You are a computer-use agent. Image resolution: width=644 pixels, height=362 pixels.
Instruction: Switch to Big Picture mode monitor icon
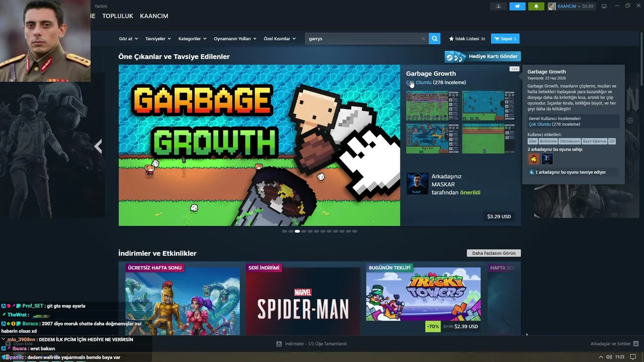point(604,6)
